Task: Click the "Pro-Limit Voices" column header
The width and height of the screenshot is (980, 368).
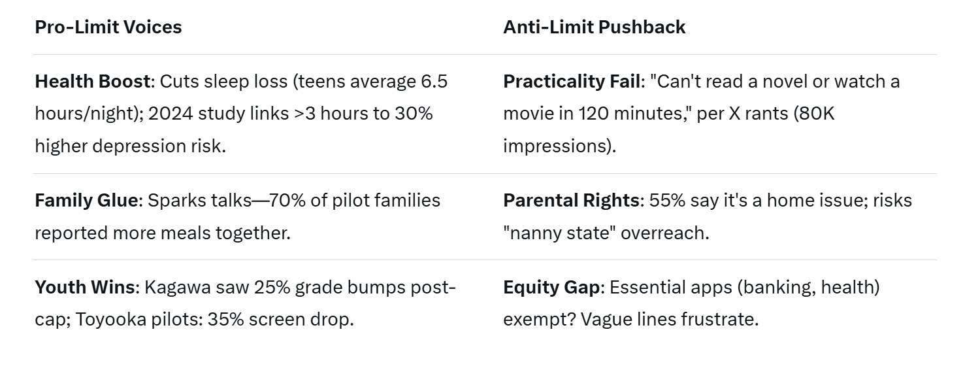Action: point(108,27)
